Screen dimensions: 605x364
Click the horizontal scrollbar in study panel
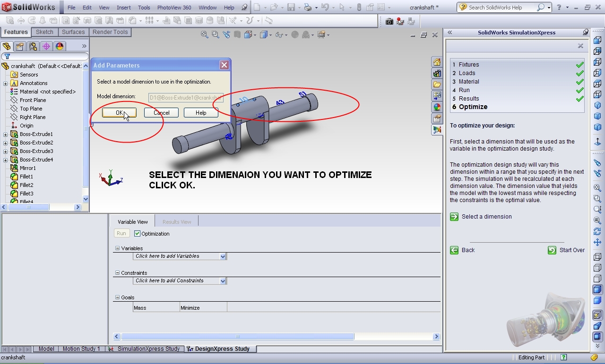pyautogui.click(x=237, y=337)
